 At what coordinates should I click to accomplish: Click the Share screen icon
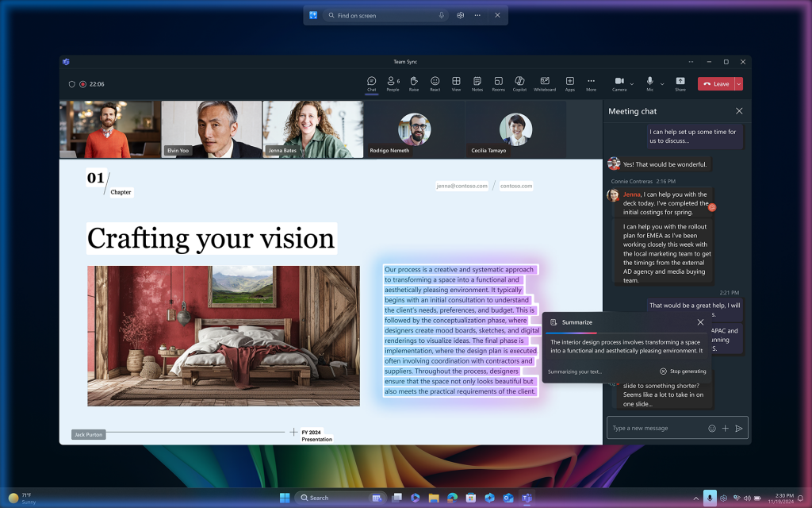coord(680,83)
